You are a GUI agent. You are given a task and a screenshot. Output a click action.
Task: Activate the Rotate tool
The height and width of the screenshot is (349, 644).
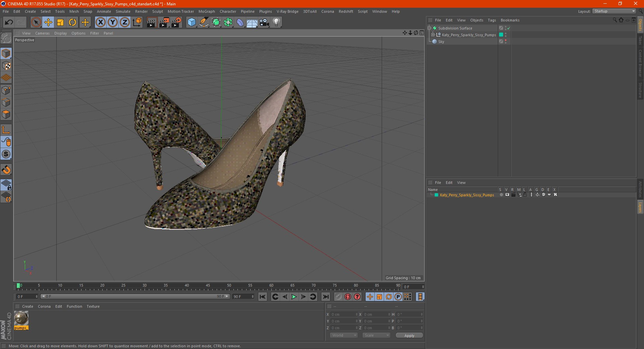coord(72,22)
